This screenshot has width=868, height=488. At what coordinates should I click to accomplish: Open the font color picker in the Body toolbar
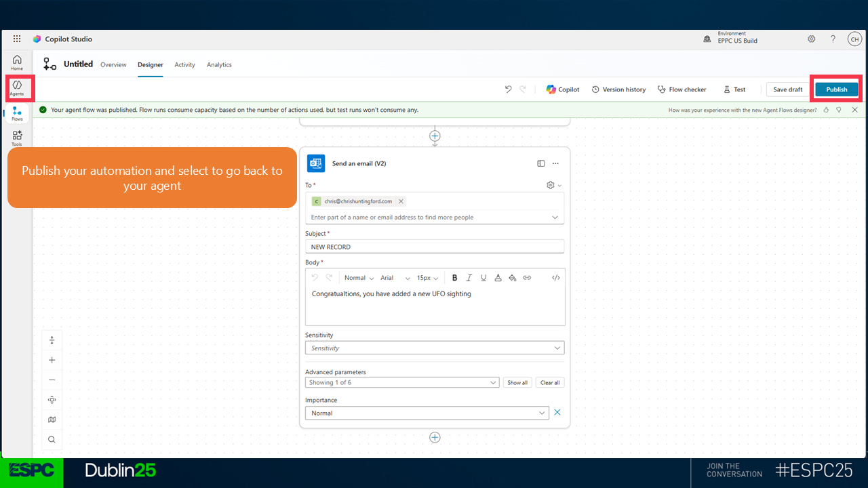[x=498, y=278]
